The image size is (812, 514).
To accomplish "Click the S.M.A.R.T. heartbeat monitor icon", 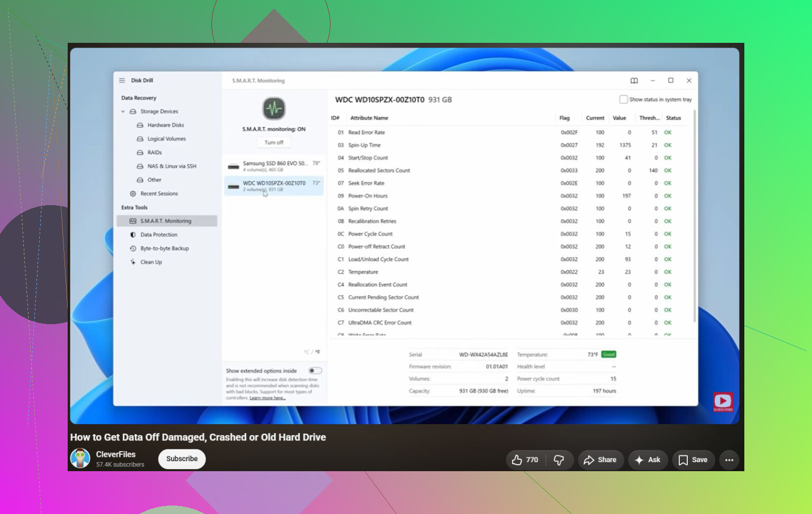I will (274, 109).
